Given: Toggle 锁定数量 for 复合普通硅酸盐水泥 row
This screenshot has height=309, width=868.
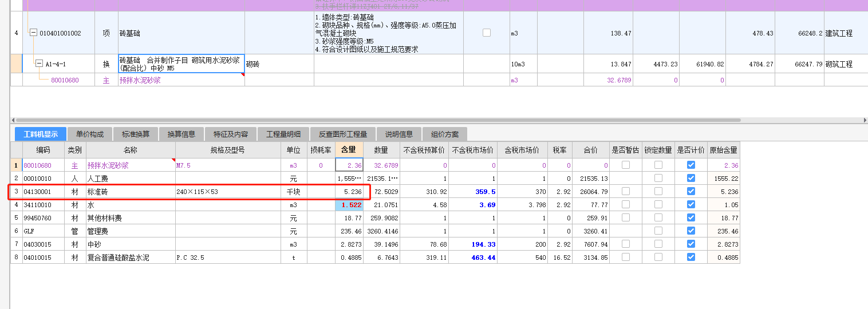Looking at the screenshot, I should tap(658, 257).
